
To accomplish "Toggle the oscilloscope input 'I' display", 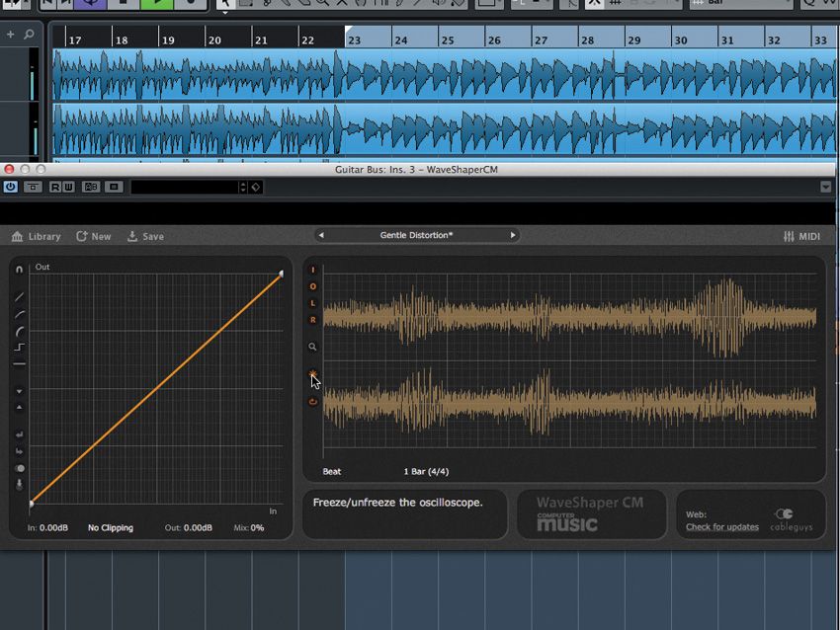I will point(313,270).
